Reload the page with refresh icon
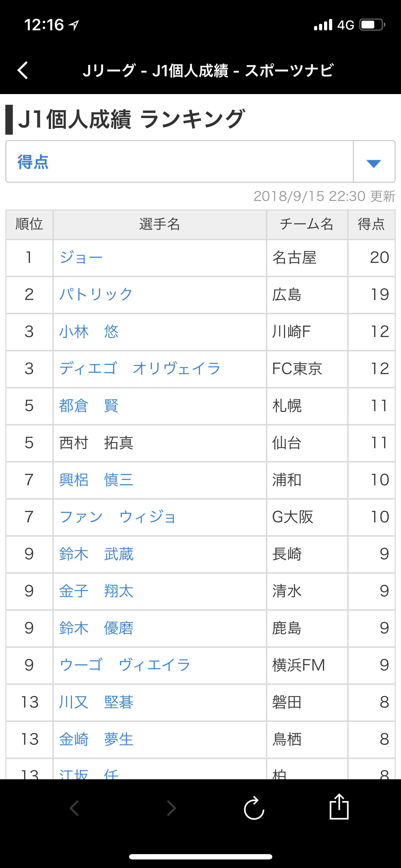The width and height of the screenshot is (401, 868). coord(254,808)
